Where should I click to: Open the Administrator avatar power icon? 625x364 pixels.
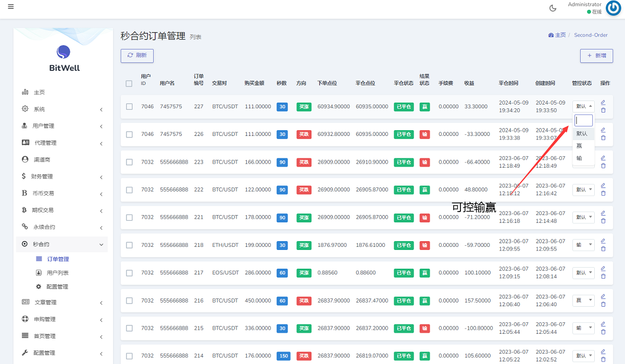pyautogui.click(x=613, y=8)
